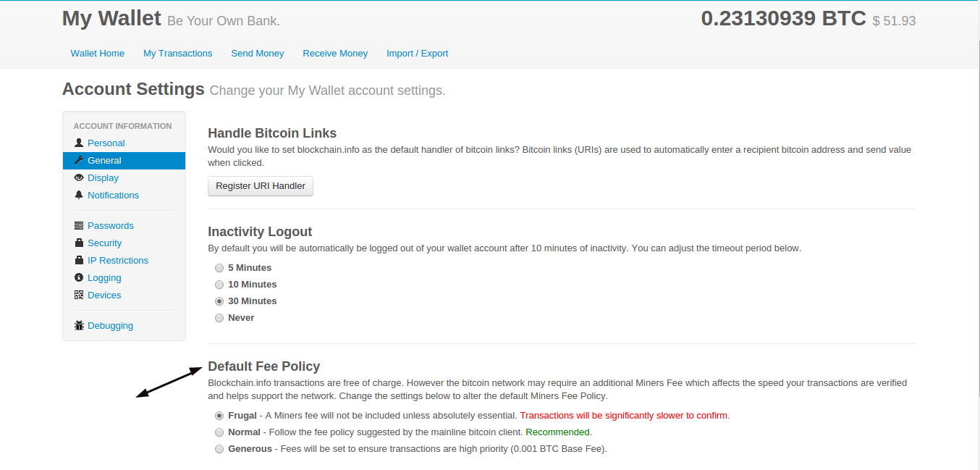The width and height of the screenshot is (980, 470).
Task: Select the Frugal fee policy
Action: (x=219, y=416)
